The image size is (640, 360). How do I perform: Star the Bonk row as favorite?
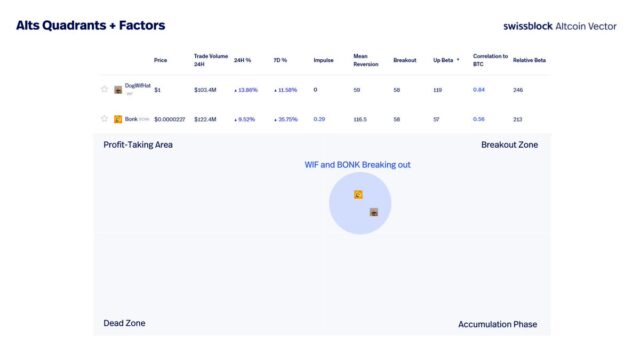(x=104, y=118)
